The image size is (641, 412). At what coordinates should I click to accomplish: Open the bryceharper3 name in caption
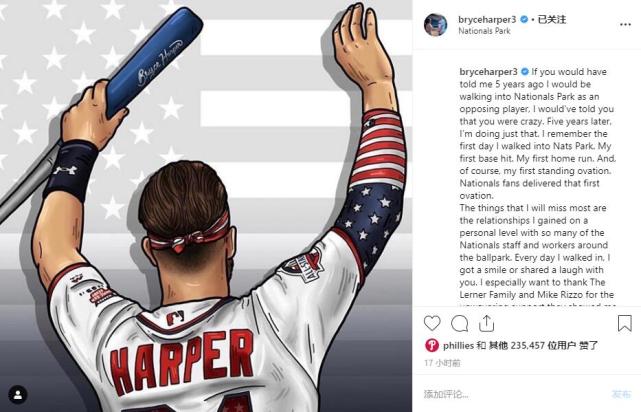488,72
